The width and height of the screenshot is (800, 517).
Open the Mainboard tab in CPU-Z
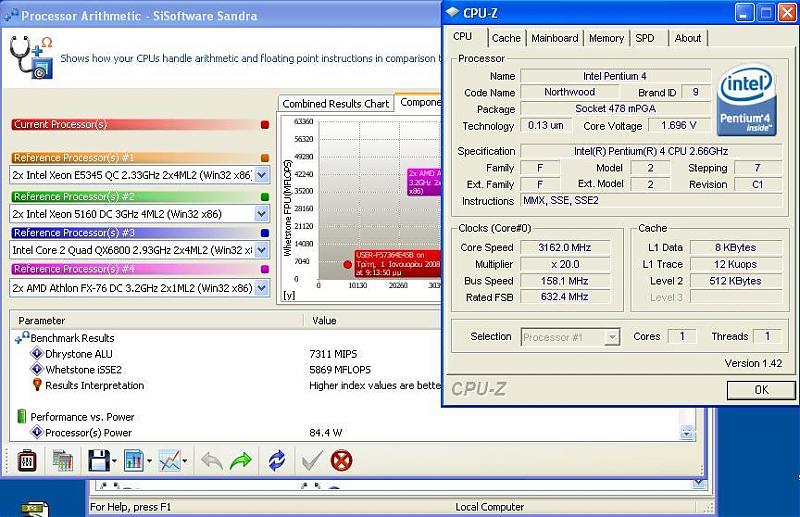(x=555, y=38)
